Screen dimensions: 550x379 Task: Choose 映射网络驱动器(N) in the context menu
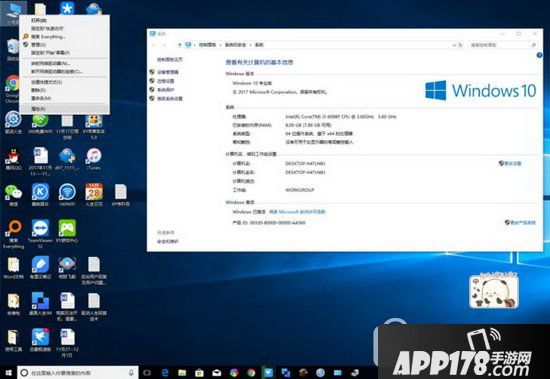tap(65, 64)
